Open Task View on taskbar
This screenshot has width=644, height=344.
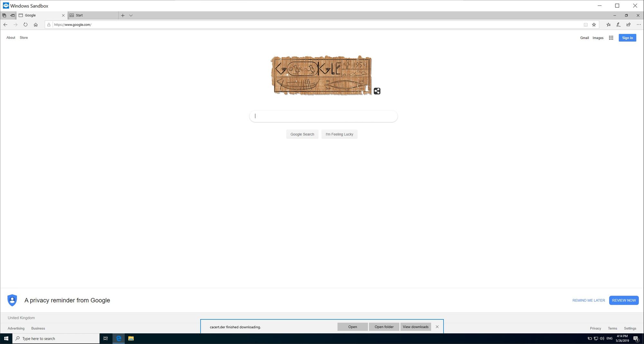coord(106,339)
